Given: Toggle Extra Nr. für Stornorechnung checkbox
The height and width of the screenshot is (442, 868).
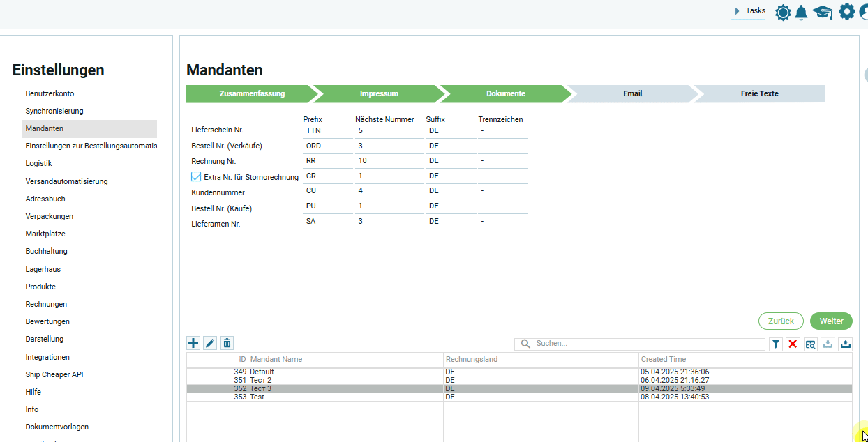Looking at the screenshot, I should point(196,176).
